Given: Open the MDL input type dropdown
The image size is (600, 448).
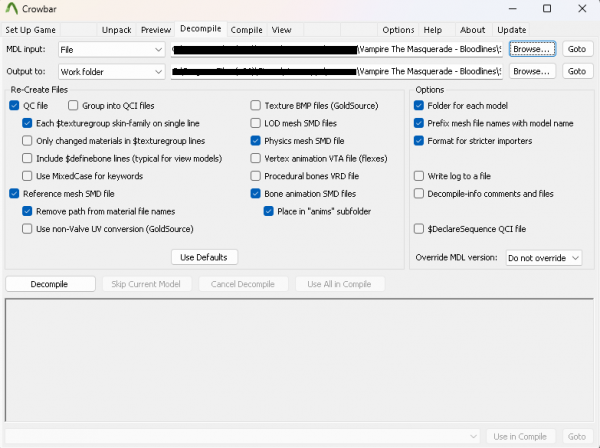Looking at the screenshot, I should [111, 48].
